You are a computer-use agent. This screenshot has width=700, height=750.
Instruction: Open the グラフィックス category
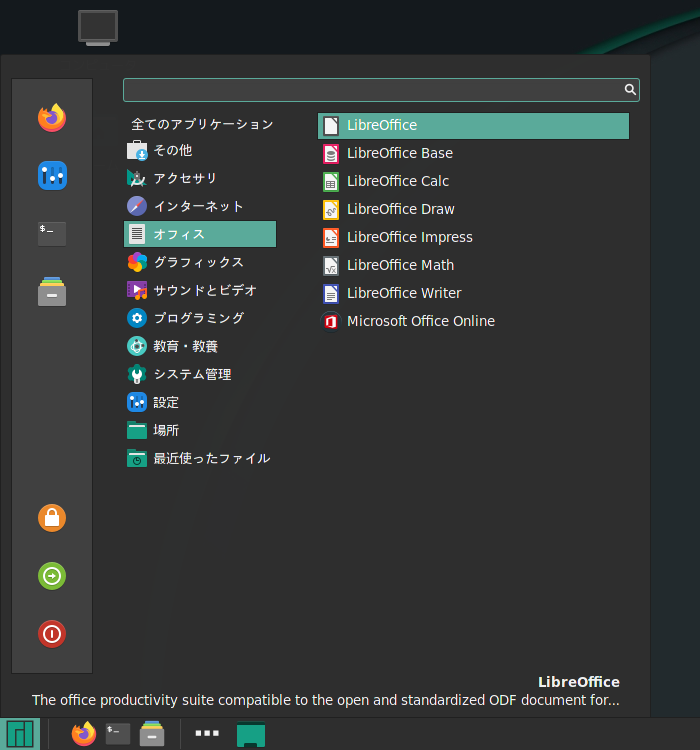[x=200, y=262]
